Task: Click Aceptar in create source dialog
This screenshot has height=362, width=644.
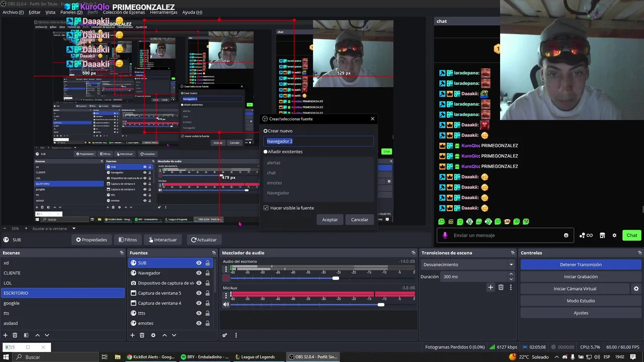Action: 330,220
